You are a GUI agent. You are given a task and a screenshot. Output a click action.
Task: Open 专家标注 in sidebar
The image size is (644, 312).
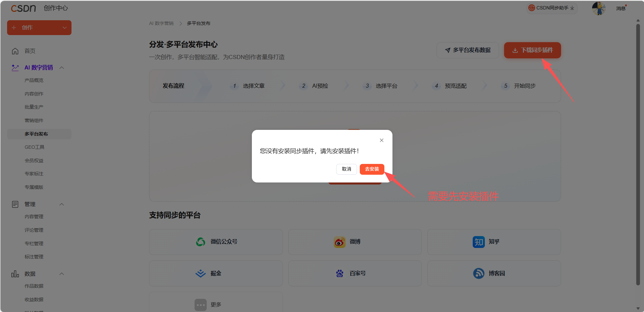(x=34, y=174)
